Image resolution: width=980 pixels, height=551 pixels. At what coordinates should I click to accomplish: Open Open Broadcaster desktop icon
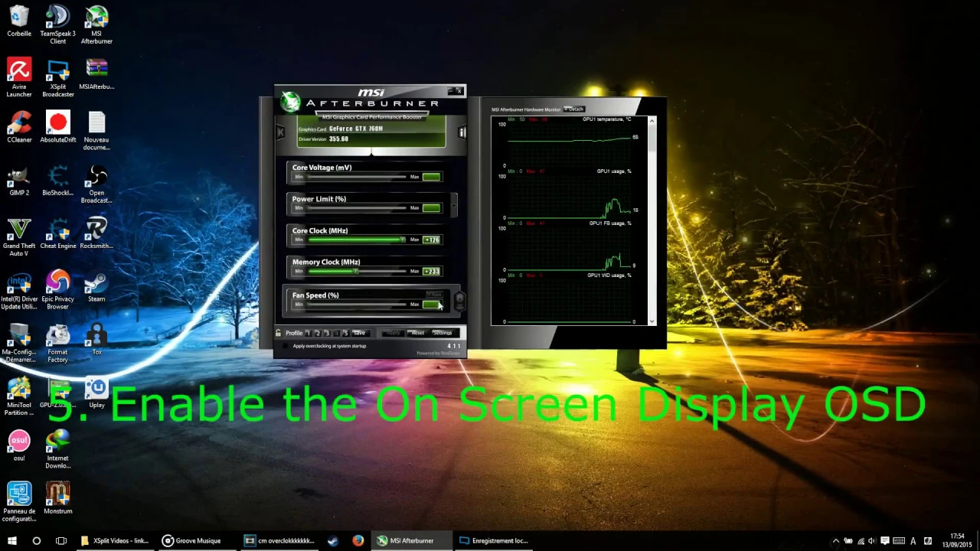[96, 184]
